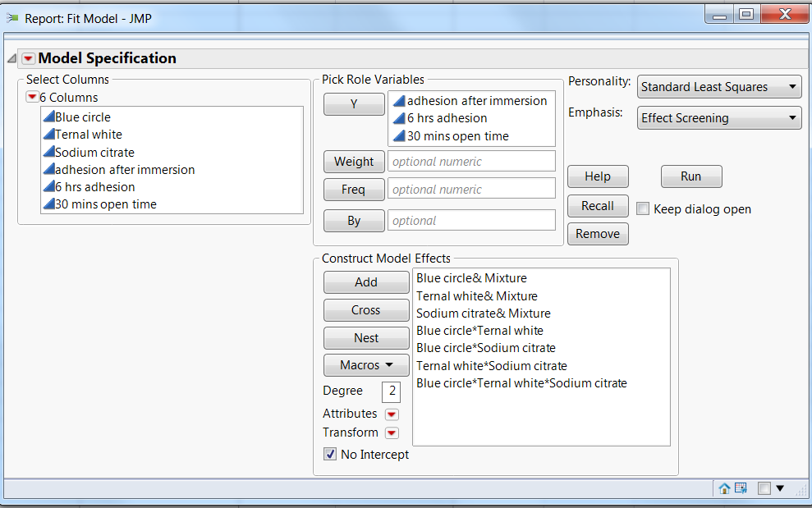Image resolution: width=812 pixels, height=508 pixels.
Task: Select Sodium citrate in Select Columns list
Action: (x=94, y=152)
